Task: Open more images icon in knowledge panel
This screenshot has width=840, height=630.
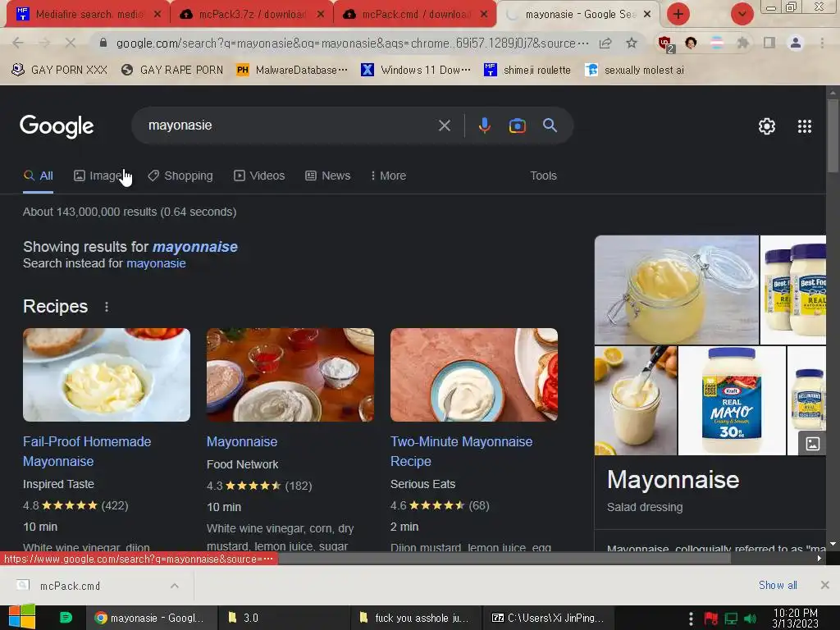Action: tap(813, 444)
